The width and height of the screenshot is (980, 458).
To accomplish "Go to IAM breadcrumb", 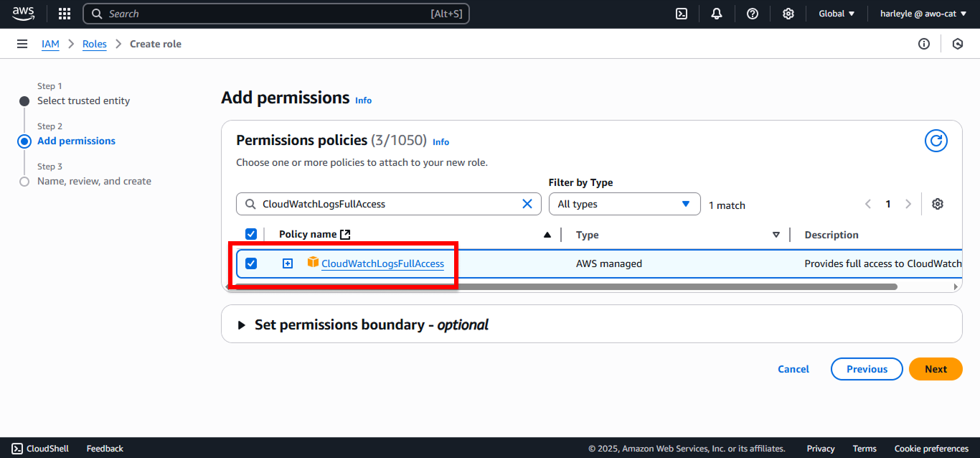I will click(50, 44).
